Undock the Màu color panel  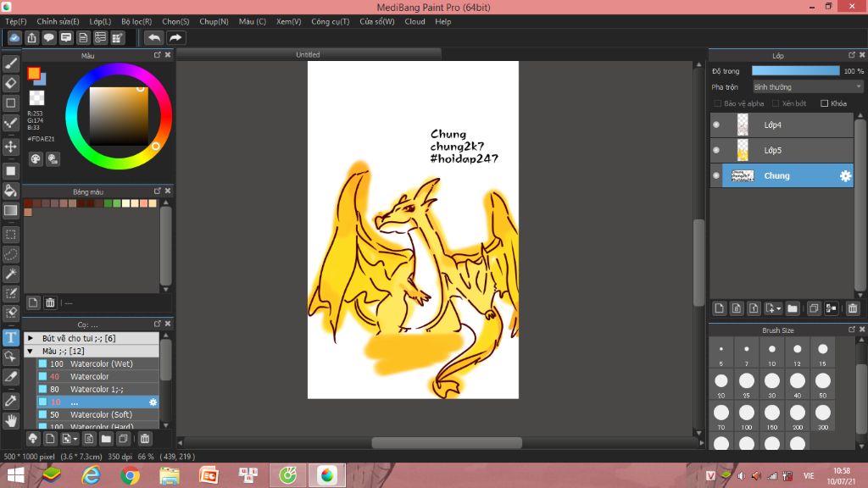[157, 55]
